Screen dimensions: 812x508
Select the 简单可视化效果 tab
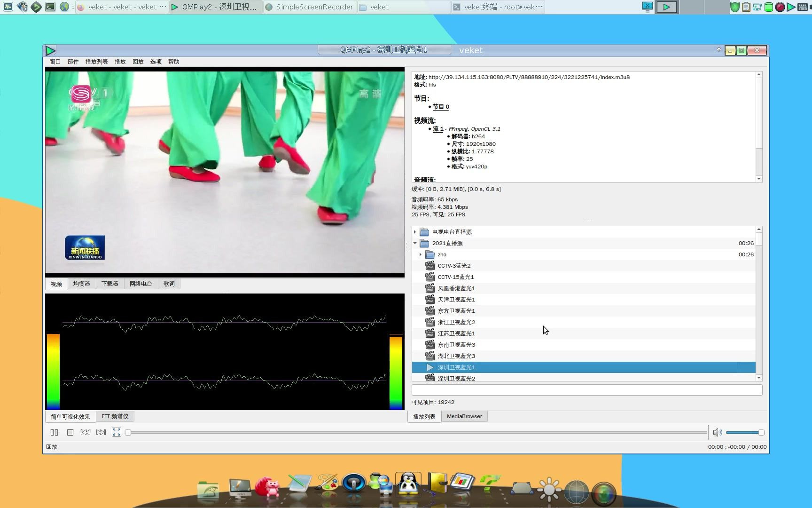70,416
